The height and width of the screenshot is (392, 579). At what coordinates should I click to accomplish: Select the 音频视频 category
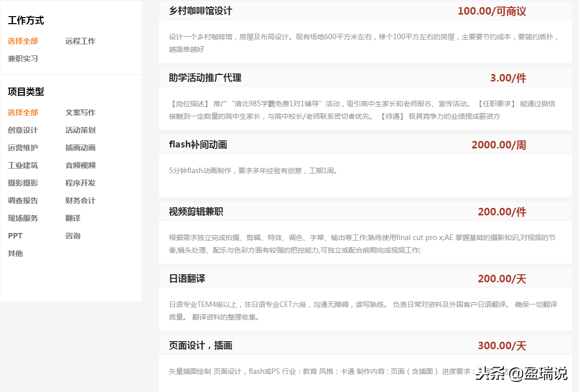point(81,166)
